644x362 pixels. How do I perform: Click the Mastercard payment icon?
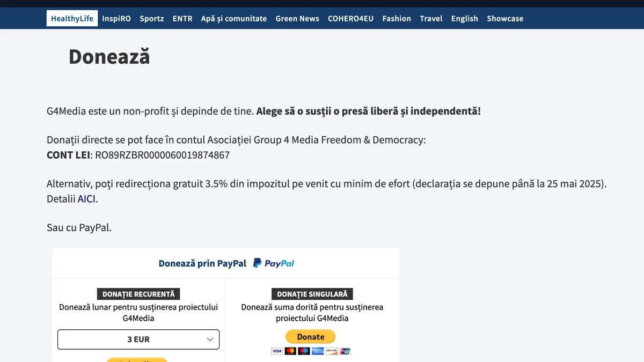(290, 351)
